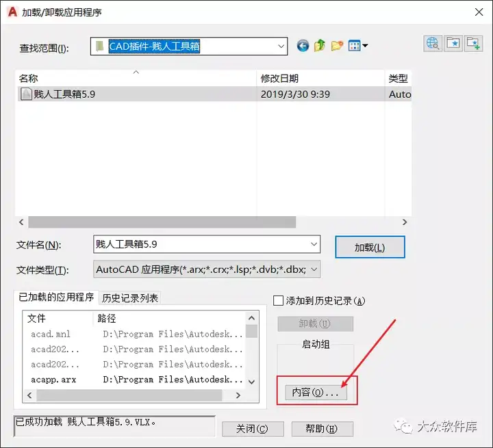Click the Back navigation arrow icon
This screenshot has width=493, height=448.
point(303,46)
